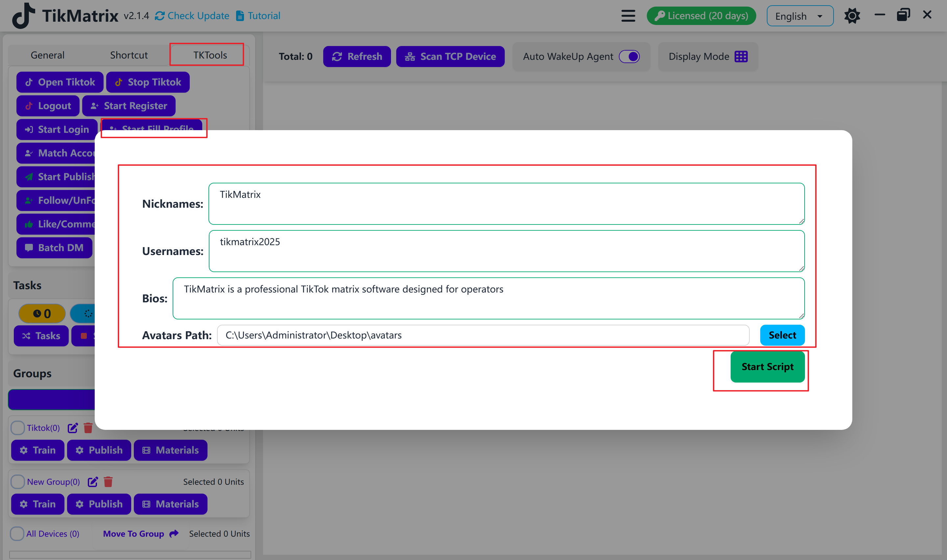Open settings gear icon
Screen dimensions: 947x560
tap(852, 16)
